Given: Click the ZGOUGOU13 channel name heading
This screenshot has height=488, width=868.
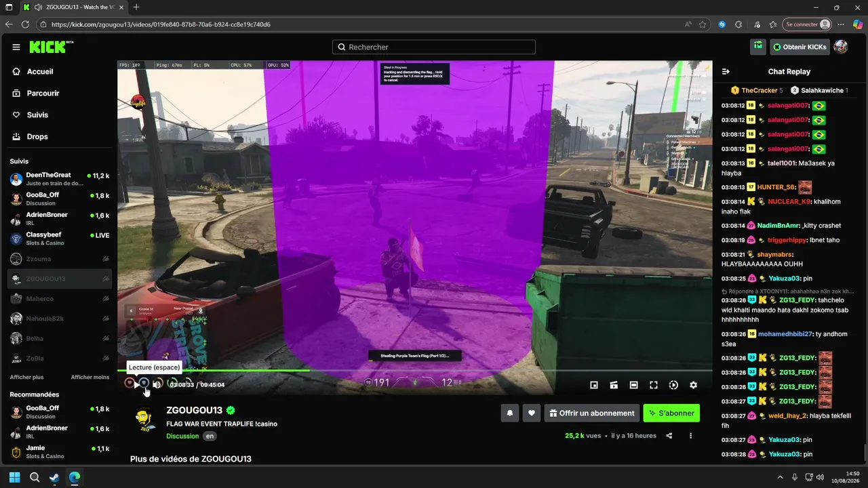Looking at the screenshot, I should click(194, 410).
